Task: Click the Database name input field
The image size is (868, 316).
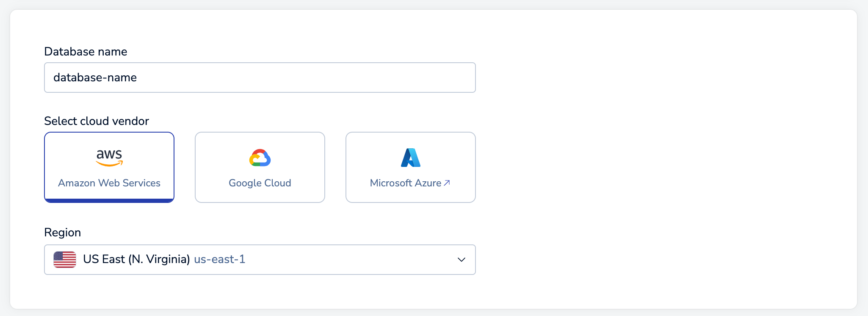Action: pos(260,78)
